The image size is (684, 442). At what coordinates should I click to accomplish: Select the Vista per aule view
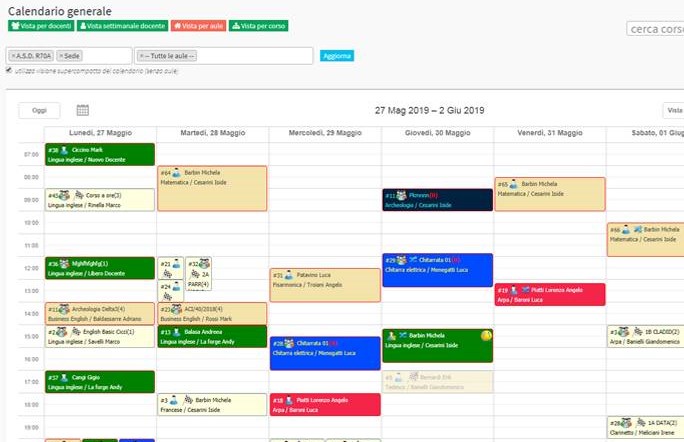coord(197,26)
